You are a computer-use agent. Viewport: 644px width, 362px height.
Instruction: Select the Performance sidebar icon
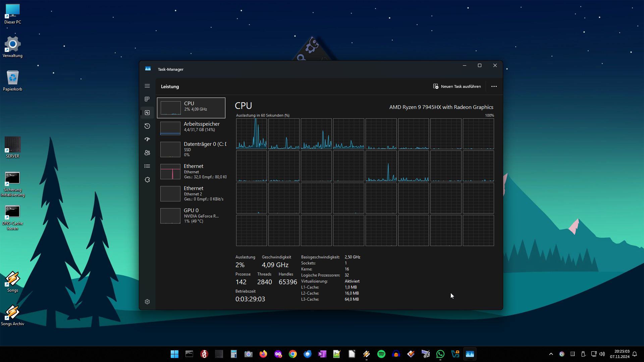[147, 113]
